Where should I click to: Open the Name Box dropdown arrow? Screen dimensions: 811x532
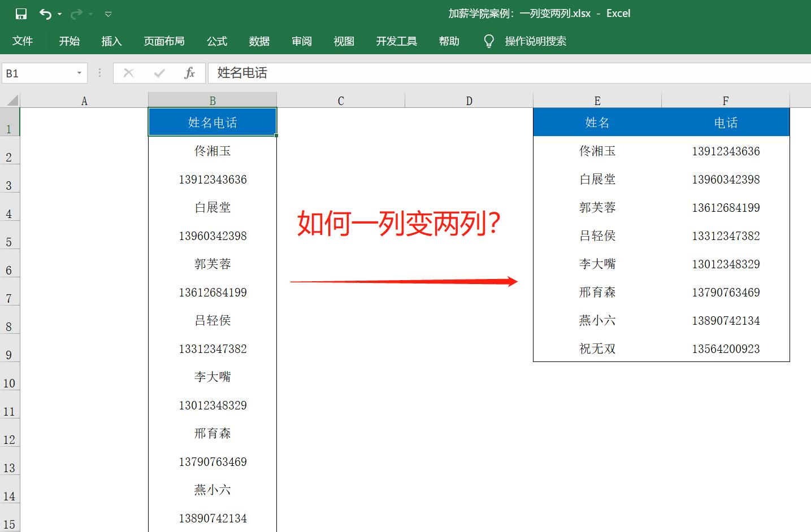click(79, 73)
